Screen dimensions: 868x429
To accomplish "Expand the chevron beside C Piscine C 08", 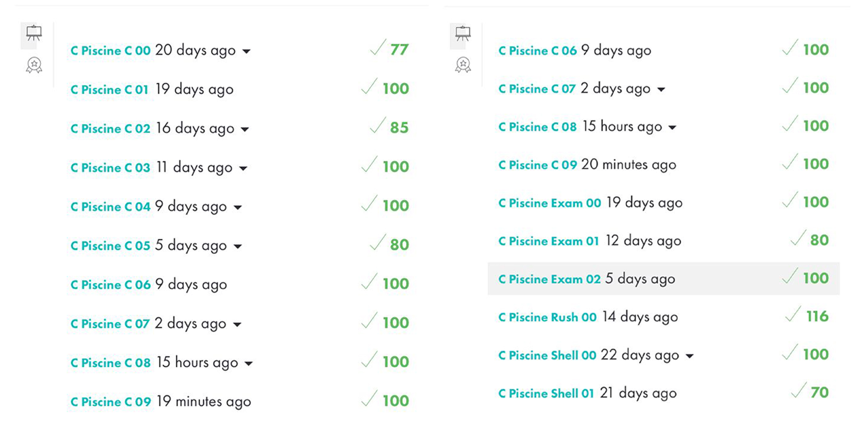I will coord(249,364).
